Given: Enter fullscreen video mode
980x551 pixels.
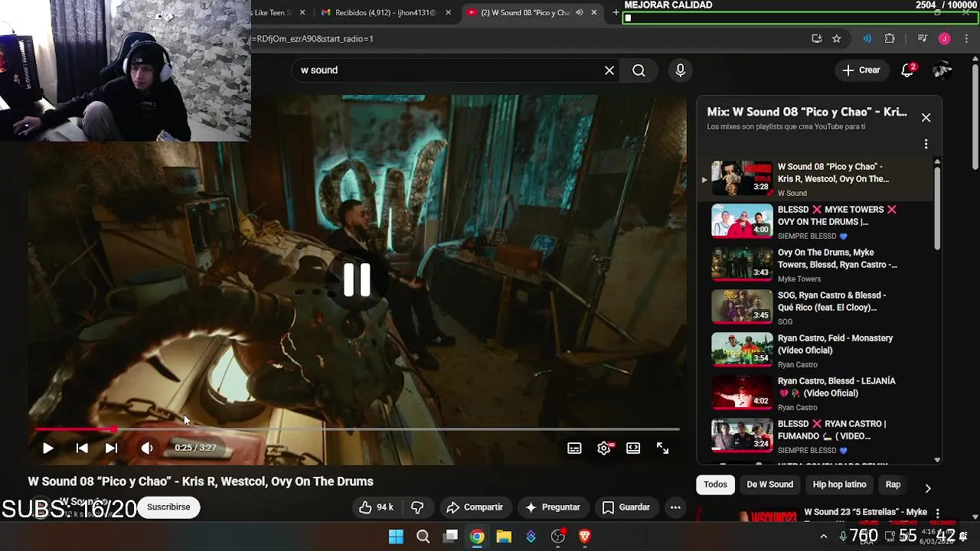Looking at the screenshot, I should [663, 448].
